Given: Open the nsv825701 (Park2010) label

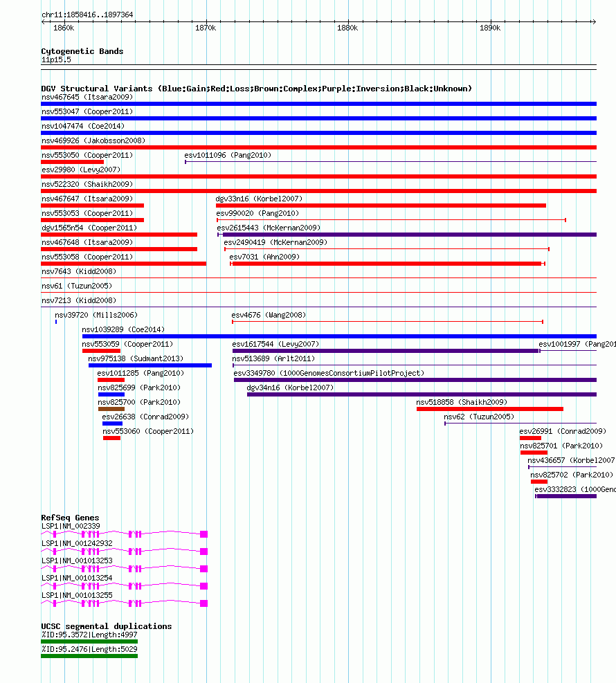Looking at the screenshot, I should coord(561,446).
